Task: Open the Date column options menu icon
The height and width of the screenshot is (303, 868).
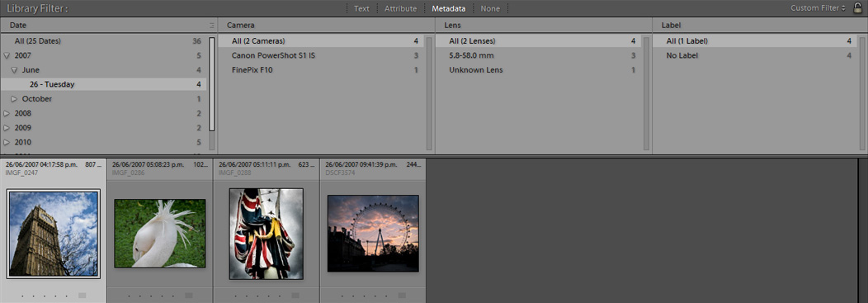Action: [x=211, y=26]
